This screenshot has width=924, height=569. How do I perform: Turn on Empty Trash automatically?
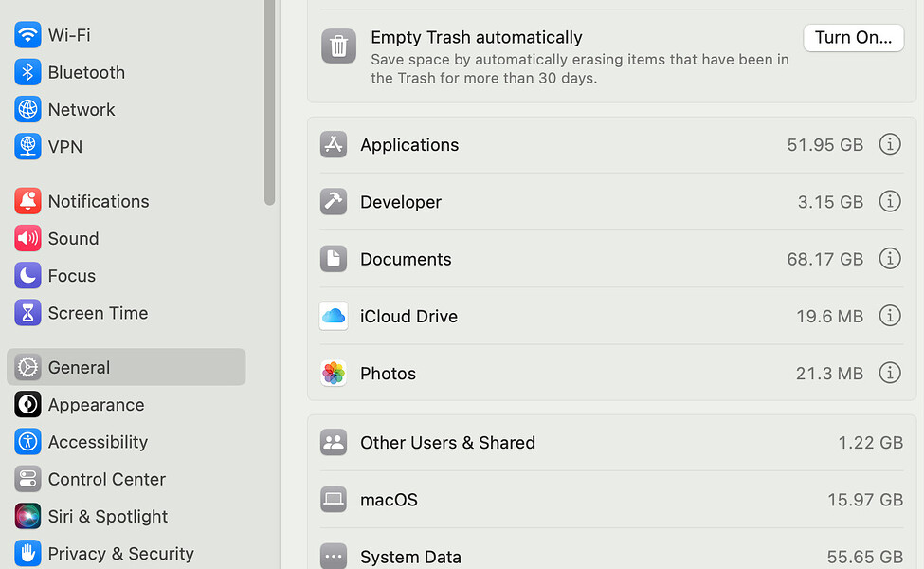[853, 38]
